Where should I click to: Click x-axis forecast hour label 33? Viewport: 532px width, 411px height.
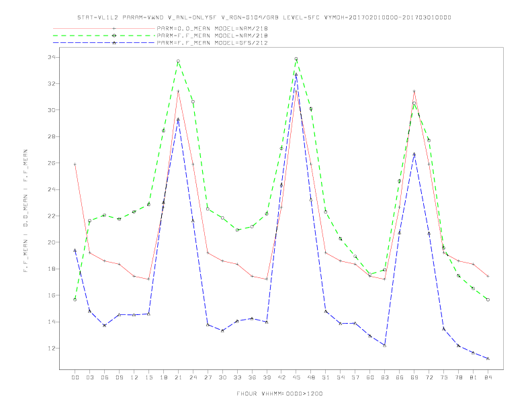pyautogui.click(x=237, y=377)
